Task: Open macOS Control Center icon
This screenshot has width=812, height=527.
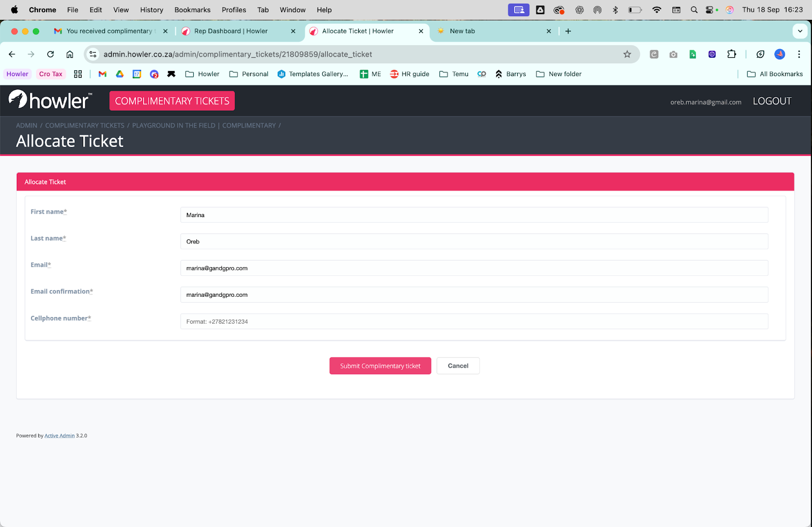Action: pyautogui.click(x=710, y=10)
